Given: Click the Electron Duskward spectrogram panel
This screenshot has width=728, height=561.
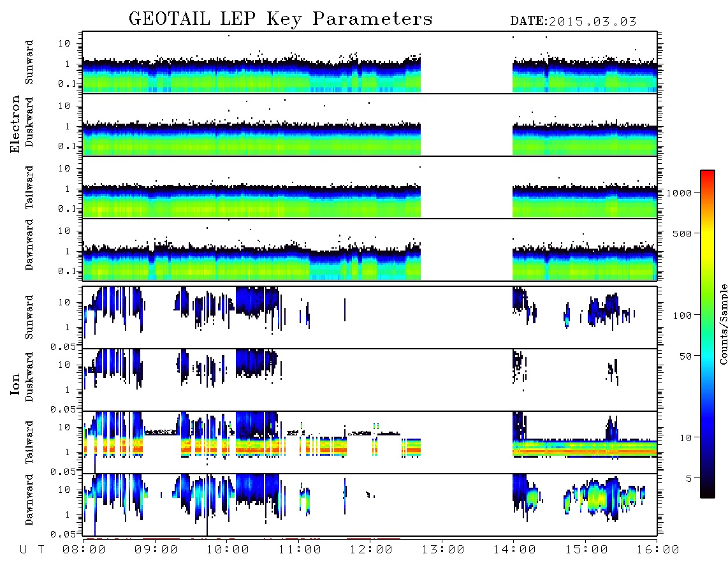Looking at the screenshot, I should pyautogui.click(x=370, y=125).
